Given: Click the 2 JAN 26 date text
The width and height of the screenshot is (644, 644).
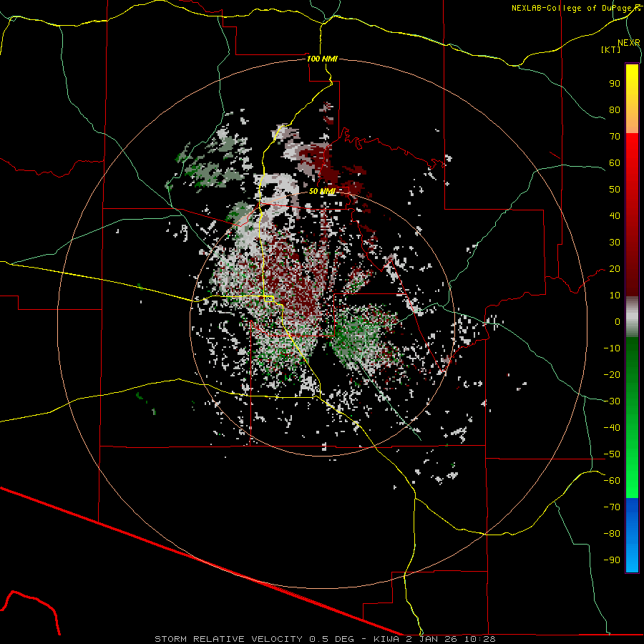Looking at the screenshot, I should (x=431, y=639).
